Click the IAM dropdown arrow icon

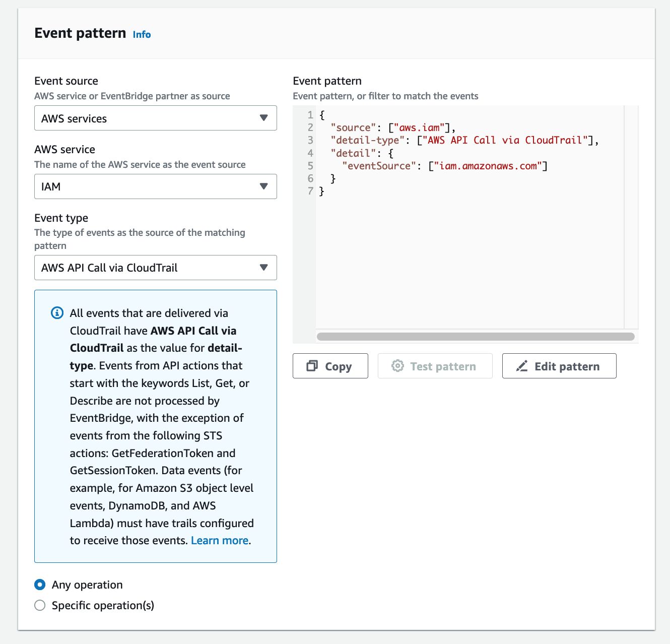(264, 186)
